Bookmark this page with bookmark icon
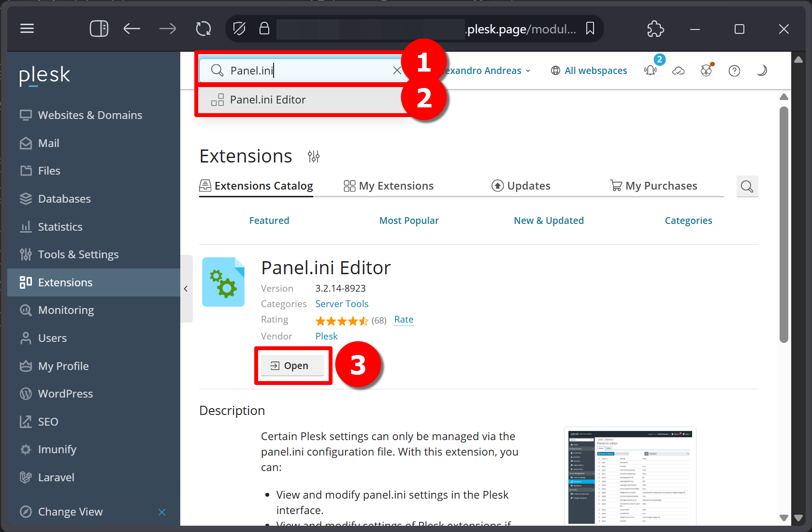Viewport: 812px width, 532px height. click(590, 29)
